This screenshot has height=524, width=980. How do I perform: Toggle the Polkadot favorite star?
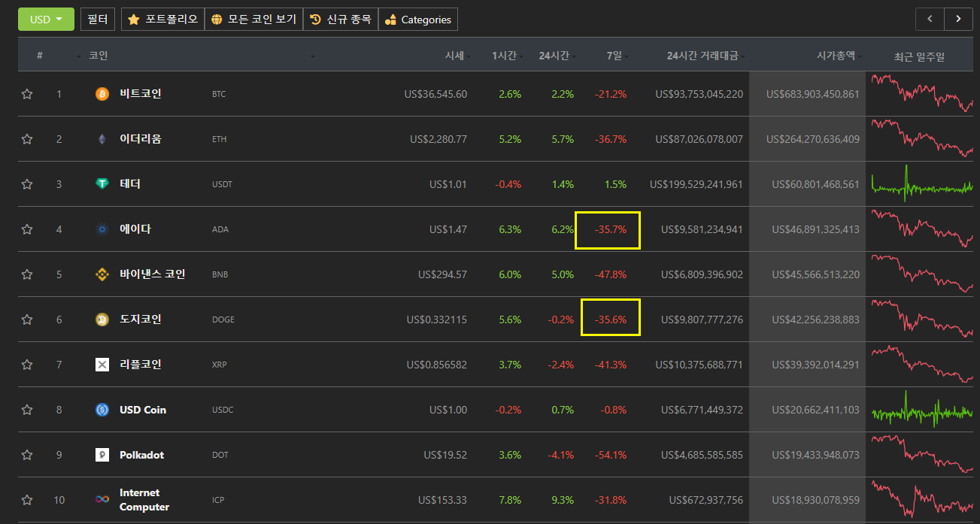[27, 455]
